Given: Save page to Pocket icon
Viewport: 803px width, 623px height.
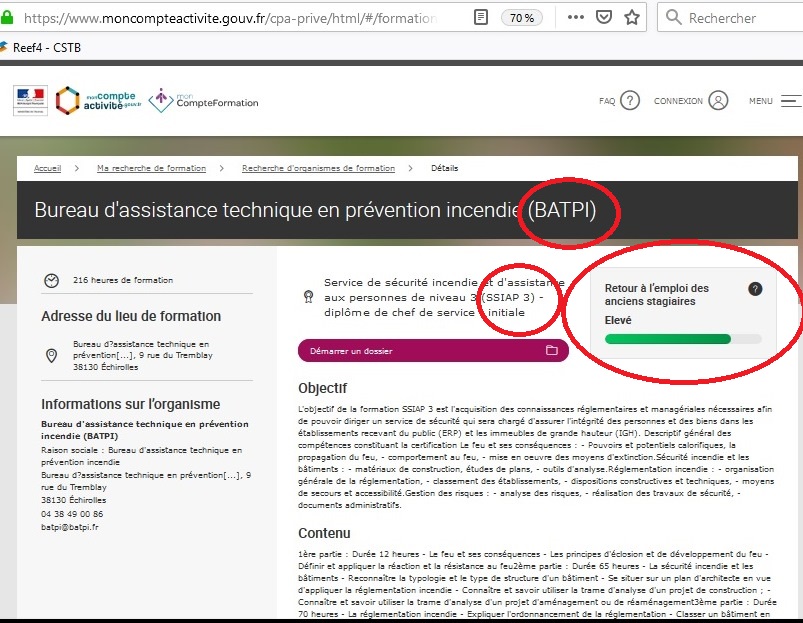Looking at the screenshot, I should [604, 17].
